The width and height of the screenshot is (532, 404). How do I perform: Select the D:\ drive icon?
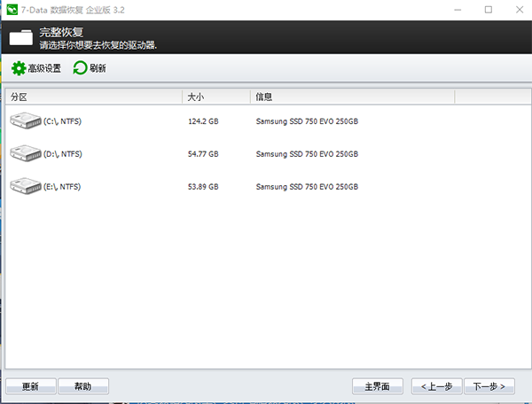click(26, 153)
